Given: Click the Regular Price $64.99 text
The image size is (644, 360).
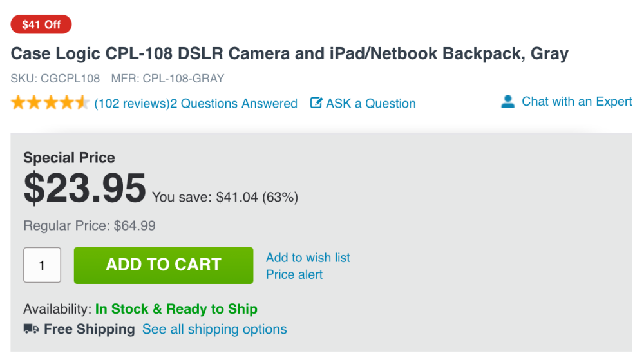Looking at the screenshot, I should pyautogui.click(x=90, y=226).
